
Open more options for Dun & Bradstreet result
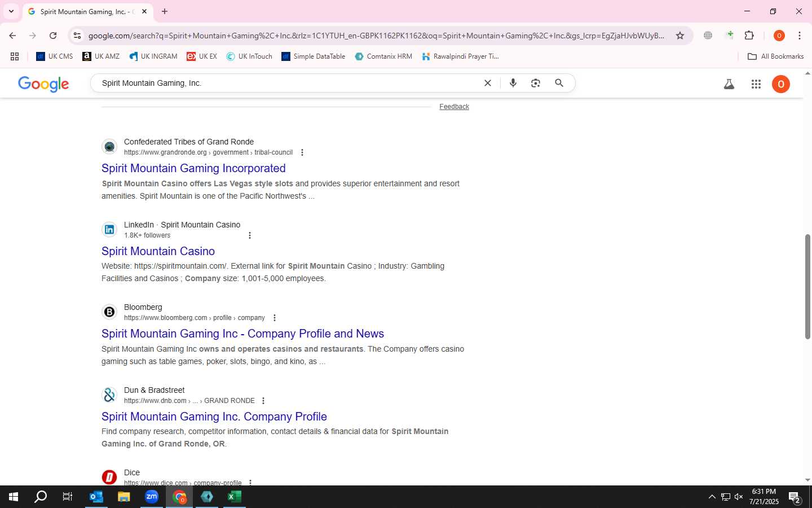(x=263, y=401)
